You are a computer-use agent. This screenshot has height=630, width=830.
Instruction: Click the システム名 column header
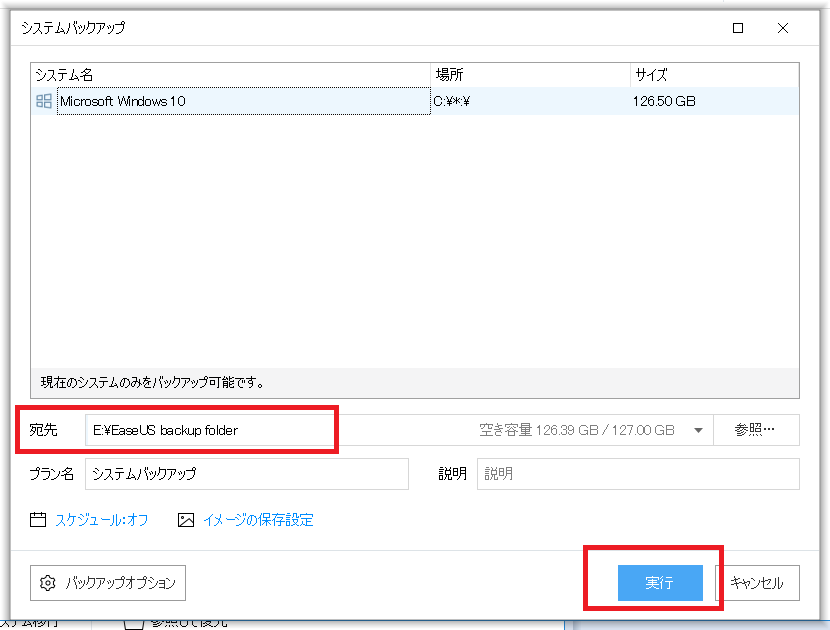(231, 75)
